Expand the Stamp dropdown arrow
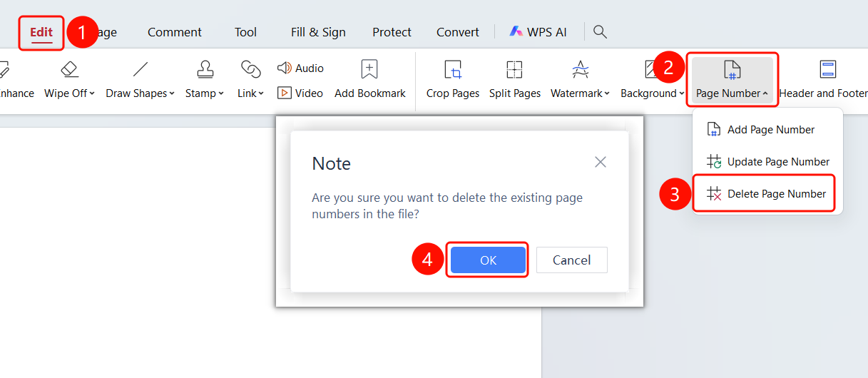This screenshot has height=378, width=868. [x=221, y=93]
